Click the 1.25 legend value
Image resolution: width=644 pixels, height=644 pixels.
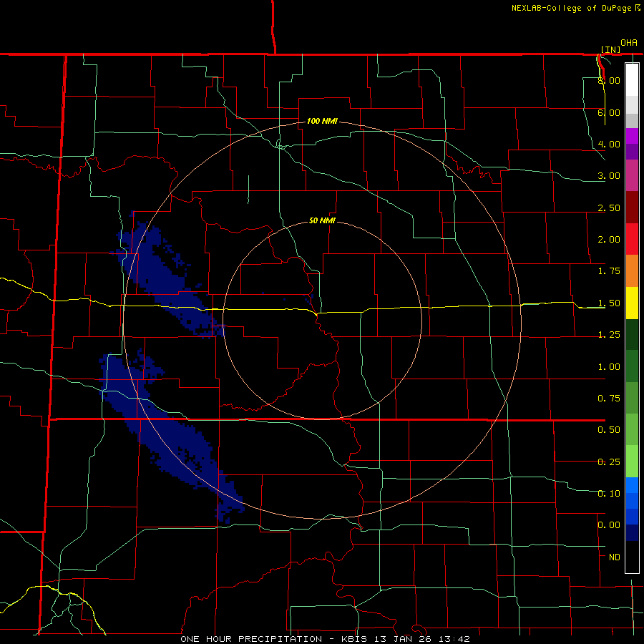coord(609,335)
